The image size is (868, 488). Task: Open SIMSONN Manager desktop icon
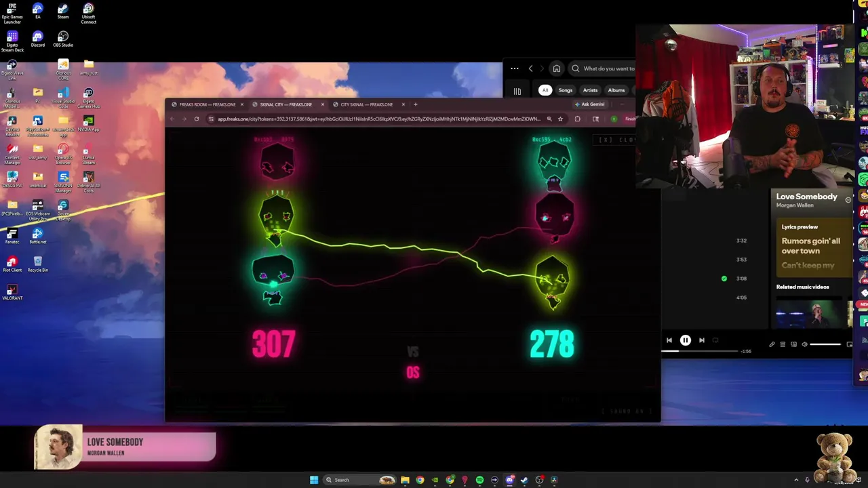[63, 183]
